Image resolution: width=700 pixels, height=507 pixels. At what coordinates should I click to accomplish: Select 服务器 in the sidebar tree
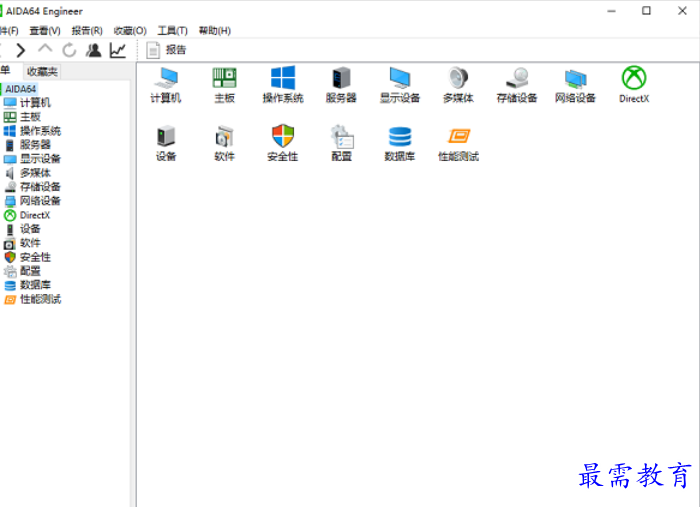point(27,145)
